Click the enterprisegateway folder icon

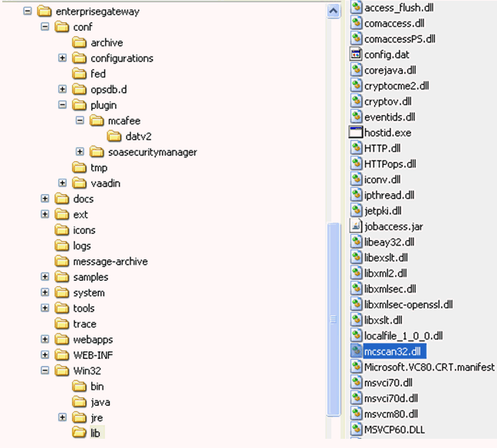pos(44,12)
